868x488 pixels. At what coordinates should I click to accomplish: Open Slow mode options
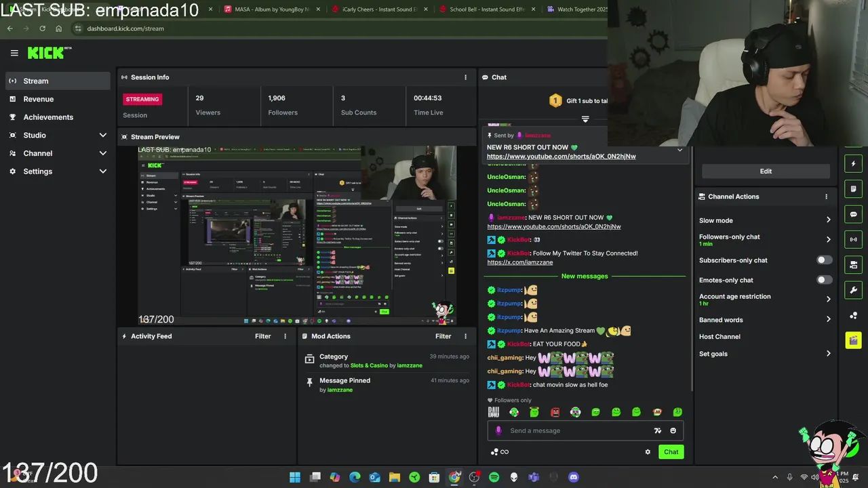coord(765,220)
